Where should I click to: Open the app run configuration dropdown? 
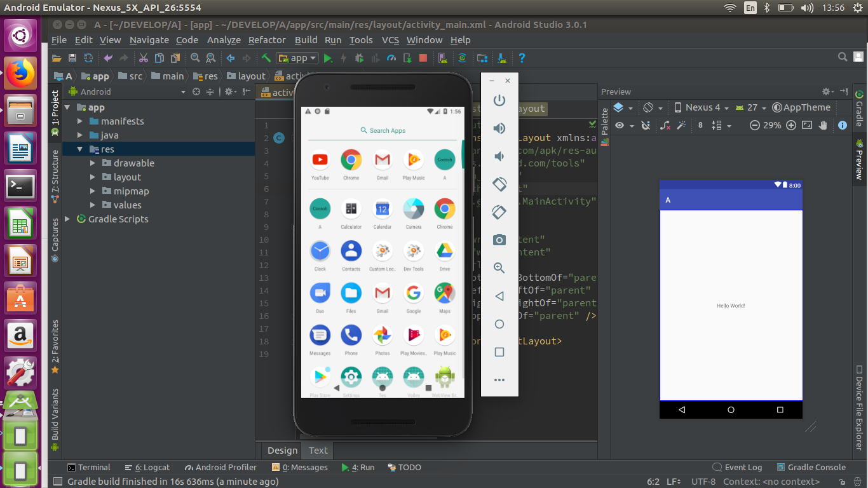(x=299, y=58)
